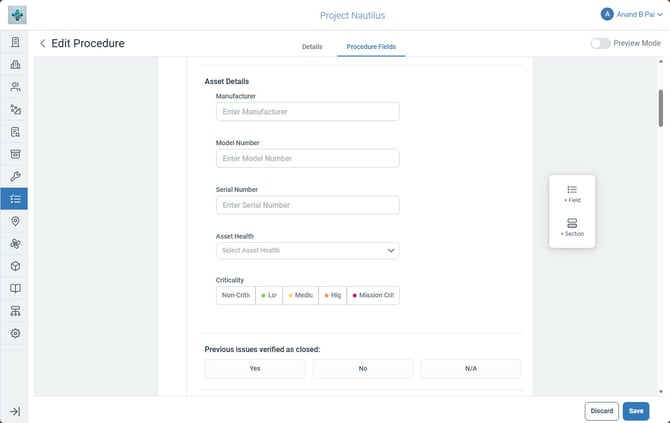Expand the sidebar with the arrow icon
This screenshot has height=423, width=670.
(x=15, y=411)
